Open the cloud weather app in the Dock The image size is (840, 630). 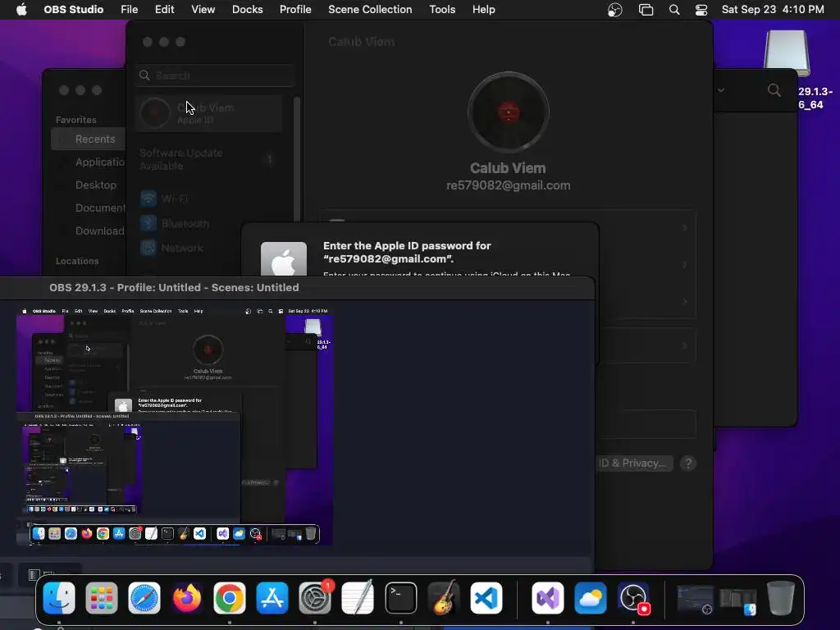tap(591, 598)
